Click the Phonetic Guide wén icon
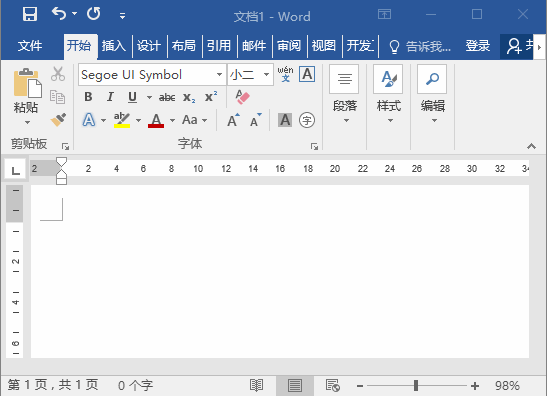 pos(285,74)
